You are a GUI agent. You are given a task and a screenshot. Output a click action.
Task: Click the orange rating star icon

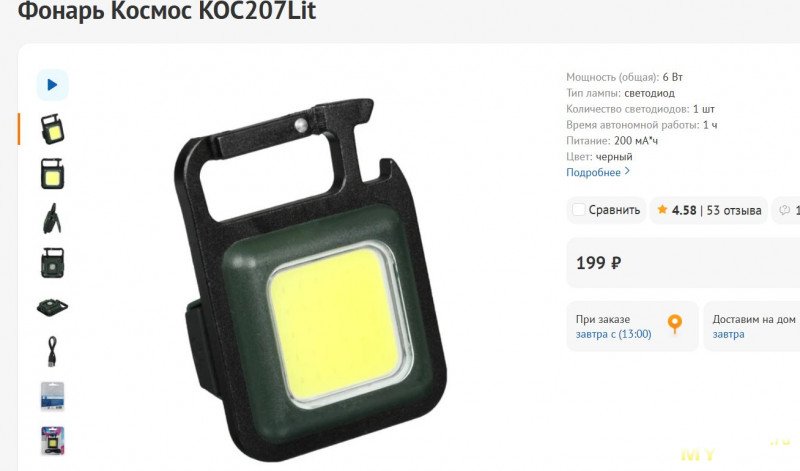tap(662, 209)
